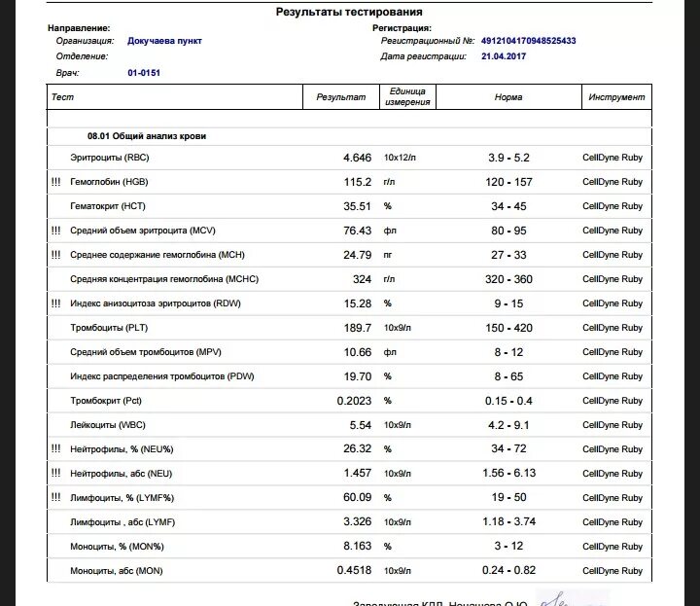700x606 pixels.
Task: Select registration number 4912104170948525433
Action: pos(528,41)
